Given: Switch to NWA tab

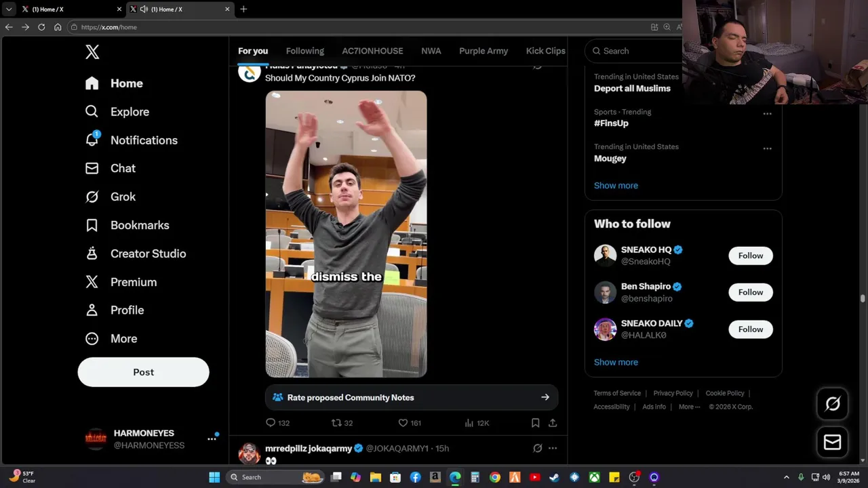Looking at the screenshot, I should point(431,51).
